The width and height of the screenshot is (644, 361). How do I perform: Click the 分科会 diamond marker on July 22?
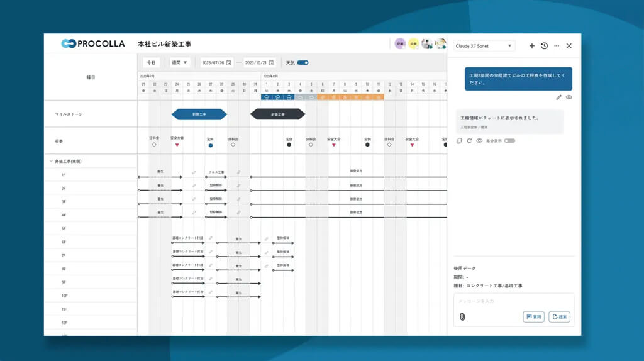(x=154, y=145)
